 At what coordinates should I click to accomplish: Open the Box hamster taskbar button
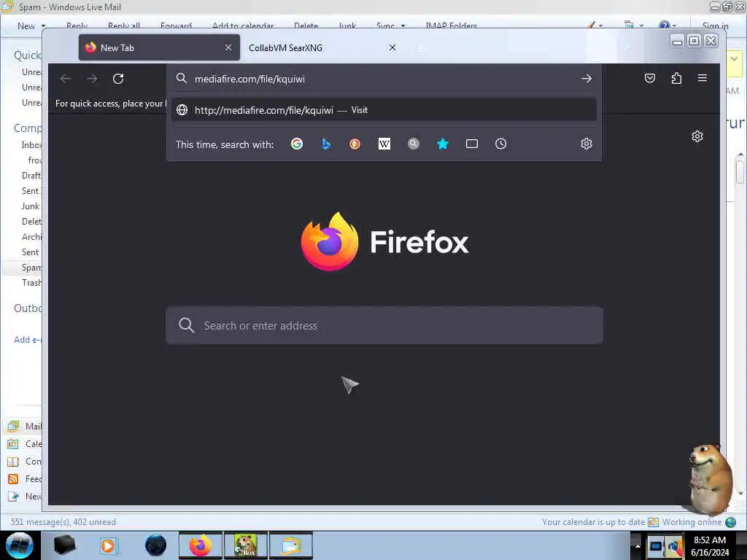[x=246, y=545]
